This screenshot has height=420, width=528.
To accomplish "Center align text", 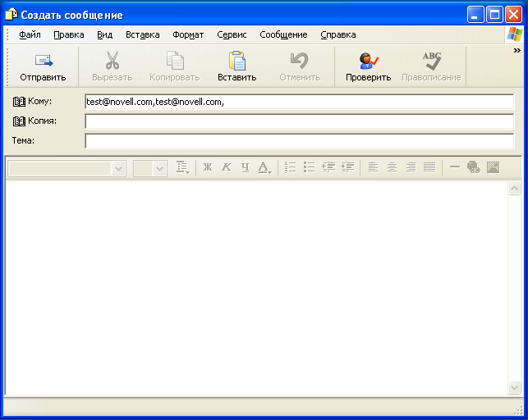I will 392,167.
